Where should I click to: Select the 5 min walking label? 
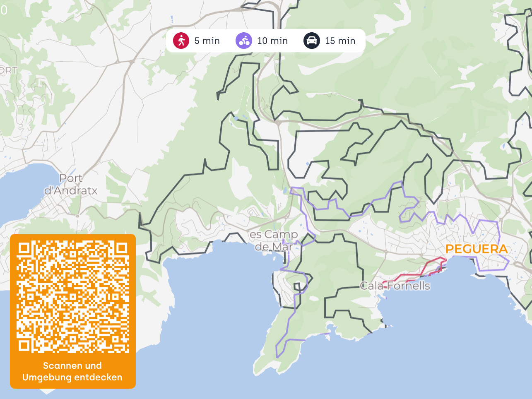pyautogui.click(x=207, y=41)
